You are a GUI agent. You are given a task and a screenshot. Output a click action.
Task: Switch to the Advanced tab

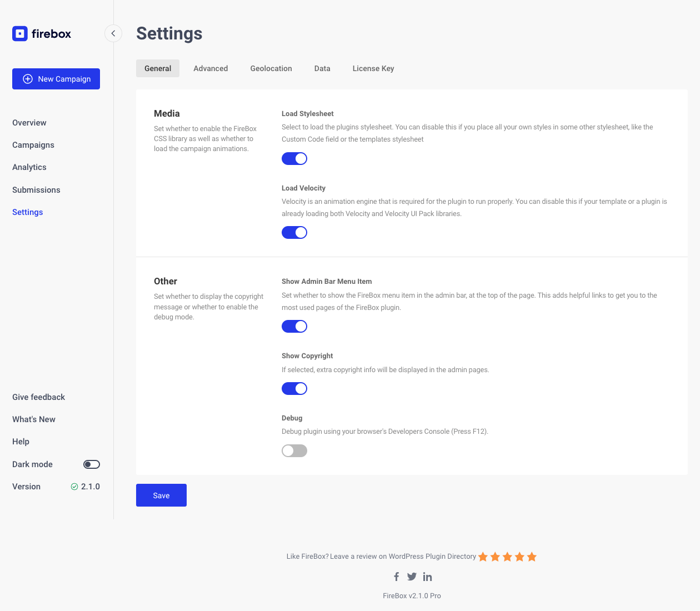pyautogui.click(x=211, y=68)
